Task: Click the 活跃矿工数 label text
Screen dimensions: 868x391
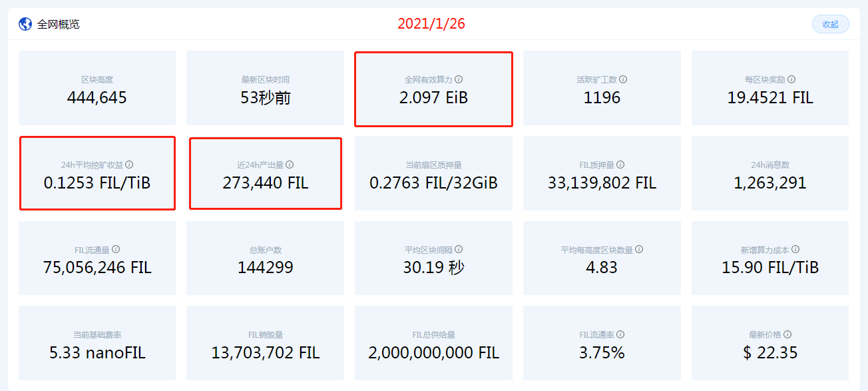Action: pyautogui.click(x=596, y=80)
